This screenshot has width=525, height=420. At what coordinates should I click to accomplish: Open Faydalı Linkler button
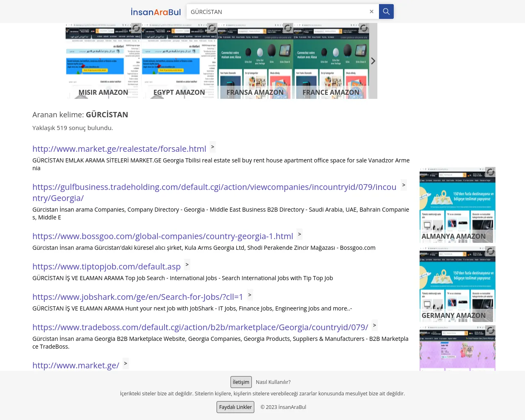pos(235,407)
